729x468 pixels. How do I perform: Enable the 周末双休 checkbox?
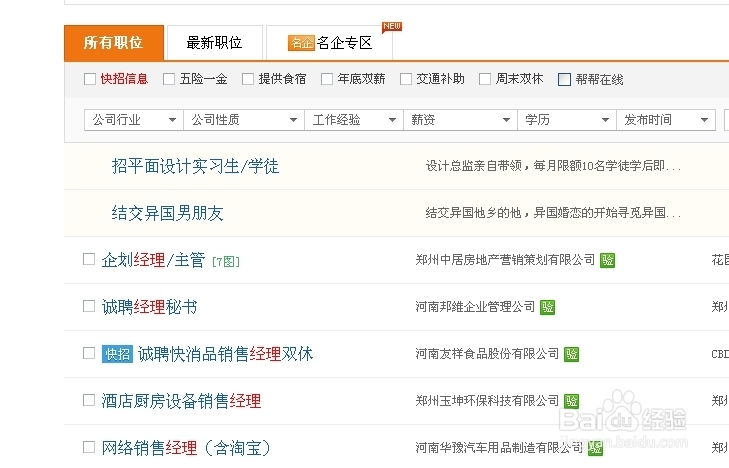[x=485, y=79]
